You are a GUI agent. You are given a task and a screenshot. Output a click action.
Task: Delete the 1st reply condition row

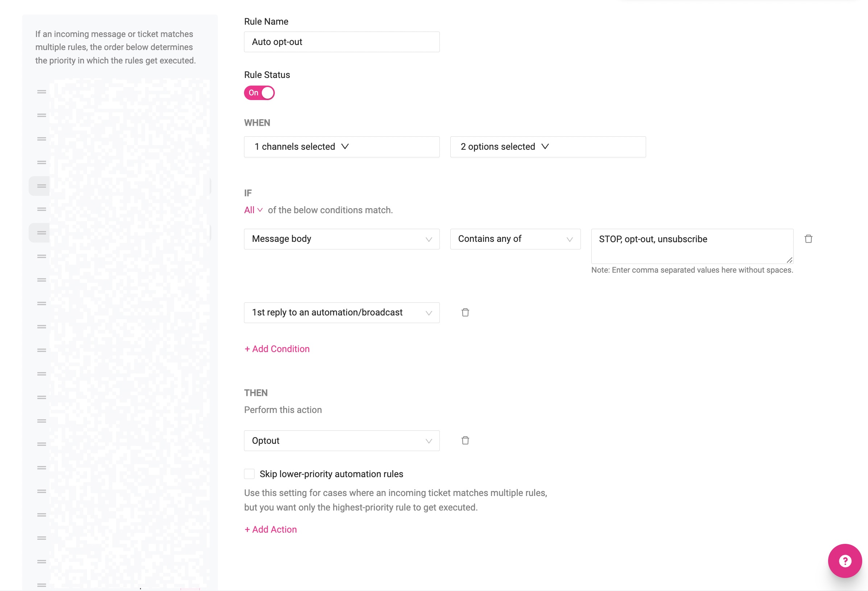pos(465,312)
